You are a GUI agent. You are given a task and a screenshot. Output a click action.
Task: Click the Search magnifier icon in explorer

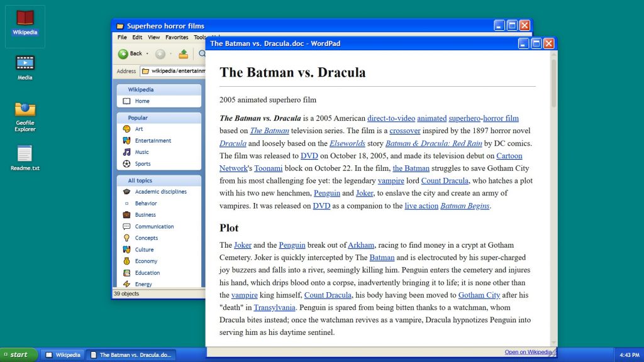[202, 54]
